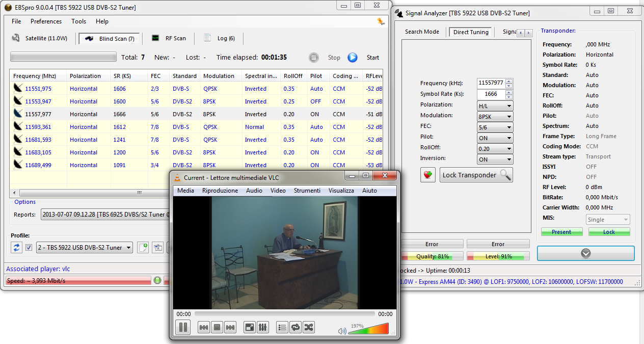This screenshot has height=344, width=644.
Task: Stop playback in VLC
Action: point(217,327)
